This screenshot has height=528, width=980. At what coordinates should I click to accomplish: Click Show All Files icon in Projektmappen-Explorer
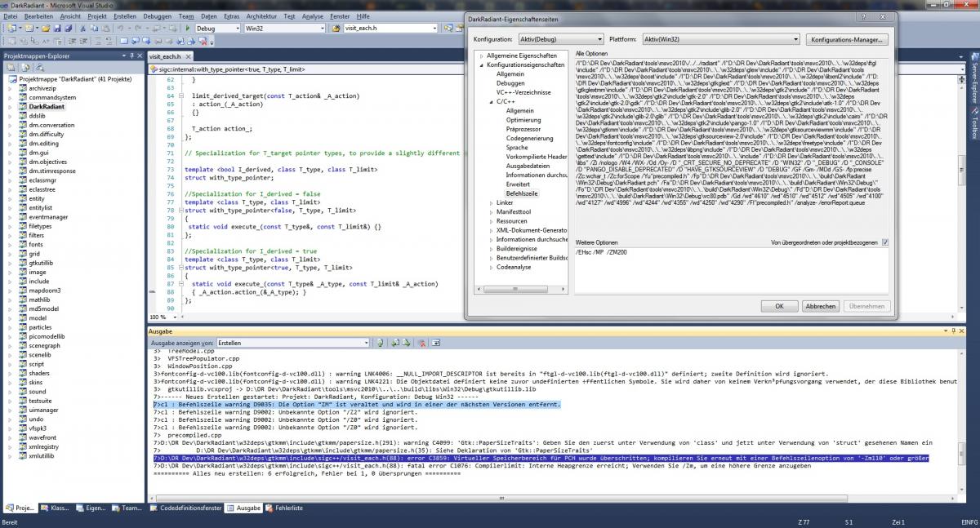point(25,67)
